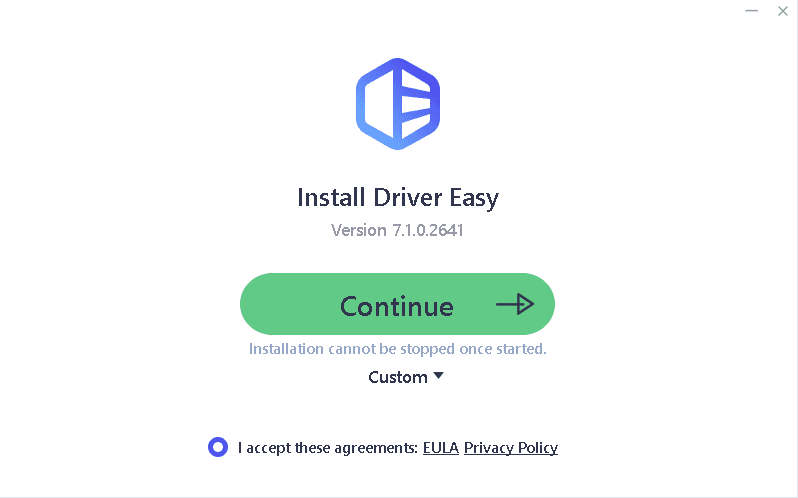Open the Privacy Policy link
Image resolution: width=798 pixels, height=498 pixels.
click(x=510, y=448)
